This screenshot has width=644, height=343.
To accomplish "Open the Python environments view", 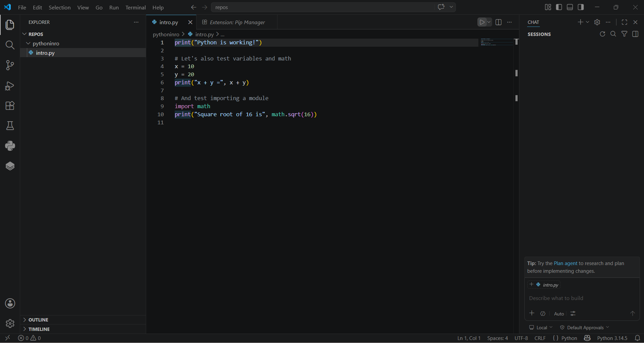I will pos(10,146).
